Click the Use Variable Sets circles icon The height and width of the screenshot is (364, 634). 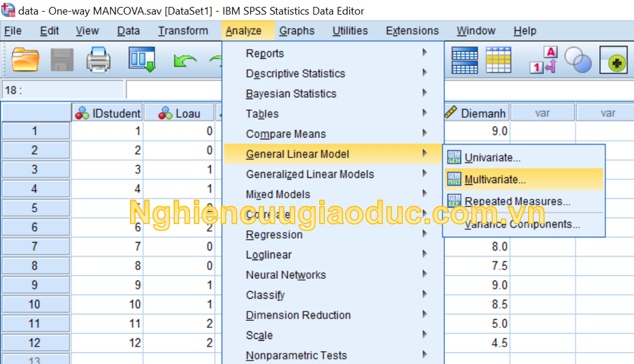(577, 60)
